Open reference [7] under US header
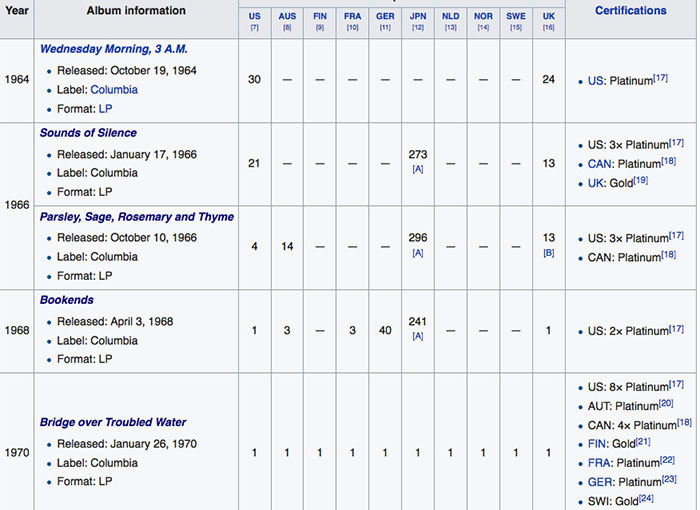 254,28
